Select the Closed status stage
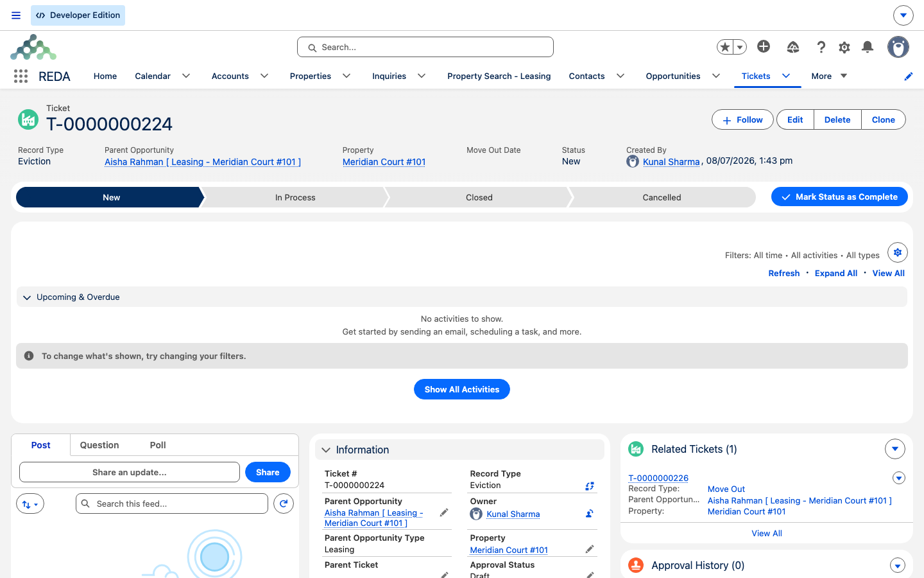Screen dimensions: 924x578 tap(479, 197)
